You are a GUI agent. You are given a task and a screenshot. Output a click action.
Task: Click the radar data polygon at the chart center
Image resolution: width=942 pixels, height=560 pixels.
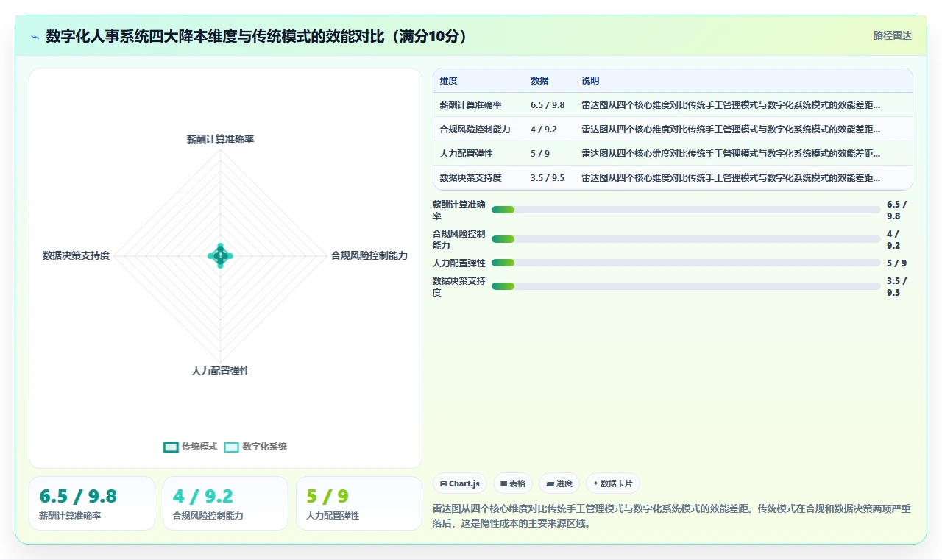click(220, 255)
